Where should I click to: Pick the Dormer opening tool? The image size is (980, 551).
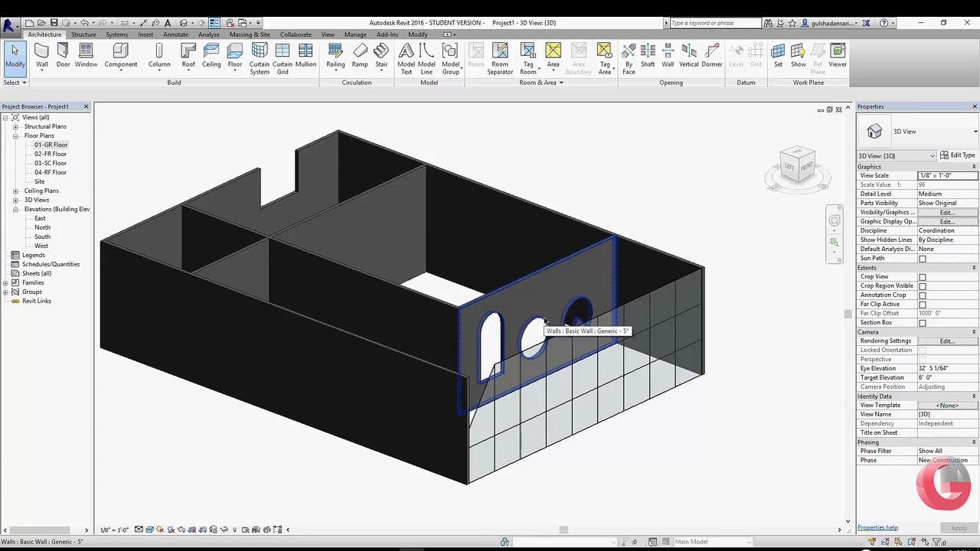click(712, 55)
